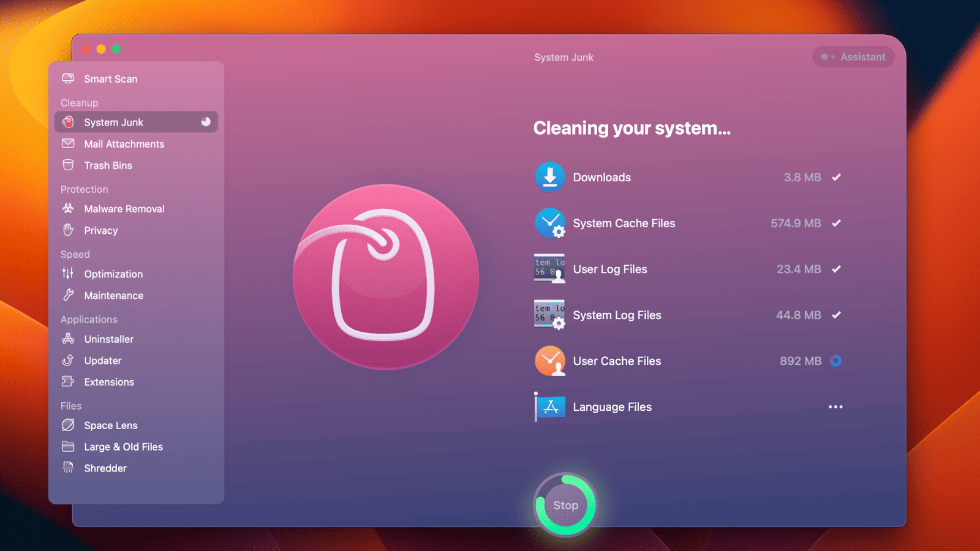Open Mail Attachments via the envelope icon

click(68, 143)
